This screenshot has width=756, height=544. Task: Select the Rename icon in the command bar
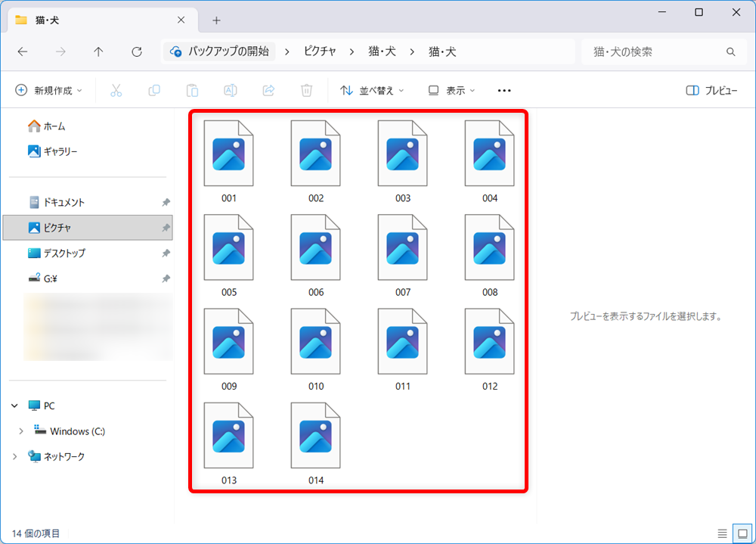pos(230,90)
